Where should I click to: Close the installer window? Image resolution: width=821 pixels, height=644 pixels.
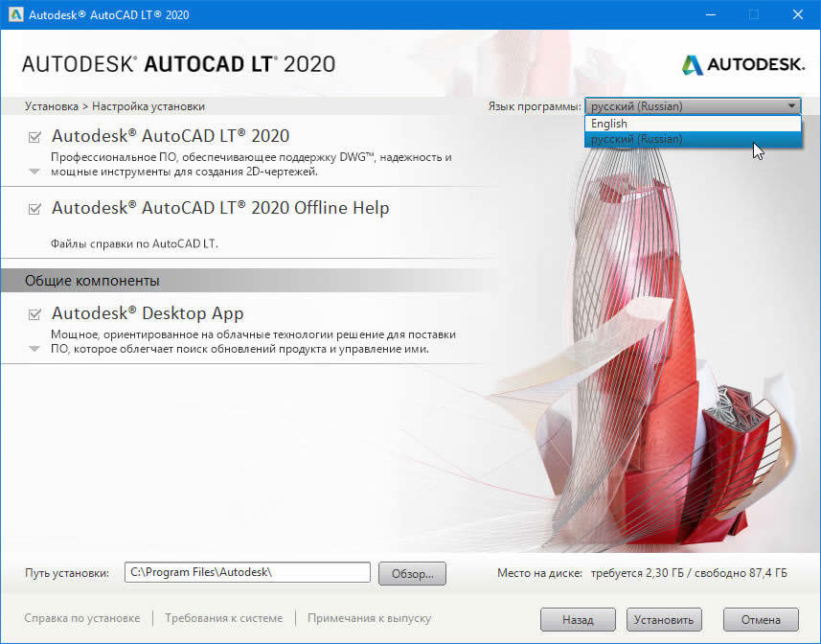click(797, 14)
